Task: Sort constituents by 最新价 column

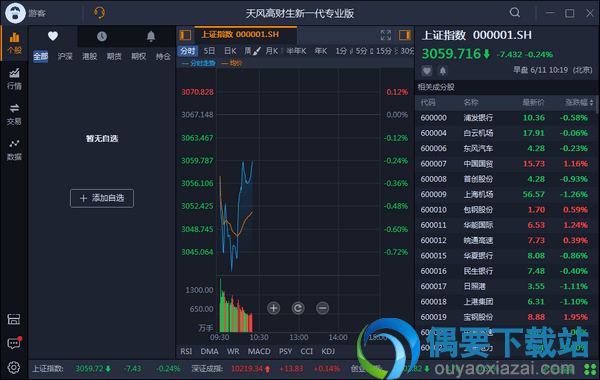Action: pyautogui.click(x=533, y=103)
